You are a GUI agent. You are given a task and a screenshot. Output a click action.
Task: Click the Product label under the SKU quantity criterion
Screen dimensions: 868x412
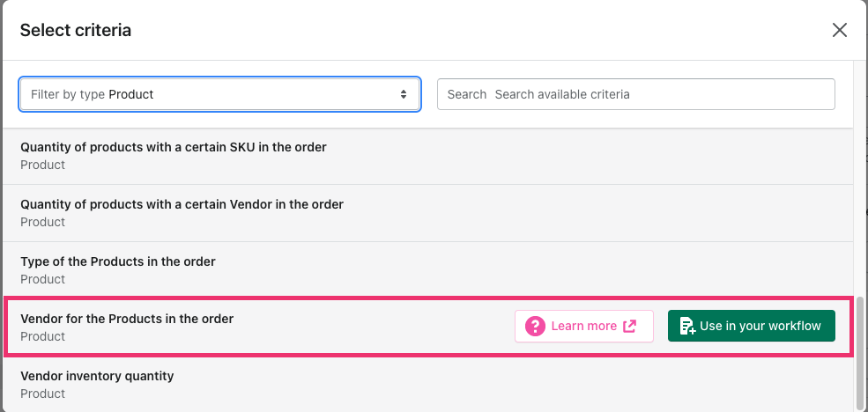43,165
